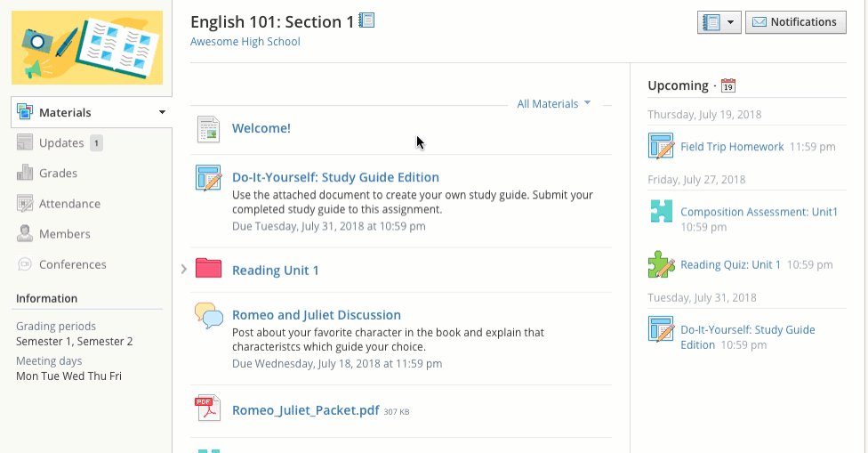Expand the Reading Unit 1 folder arrow

coord(183,269)
